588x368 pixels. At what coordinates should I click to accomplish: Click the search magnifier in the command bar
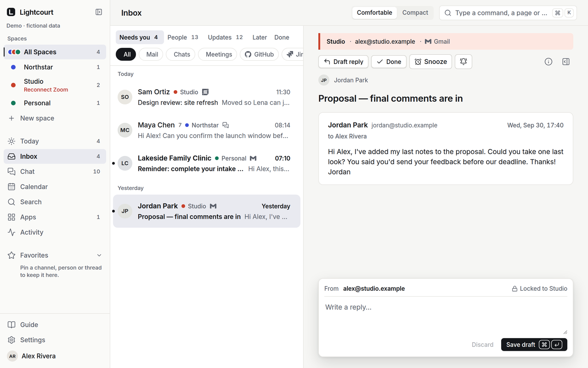click(448, 13)
